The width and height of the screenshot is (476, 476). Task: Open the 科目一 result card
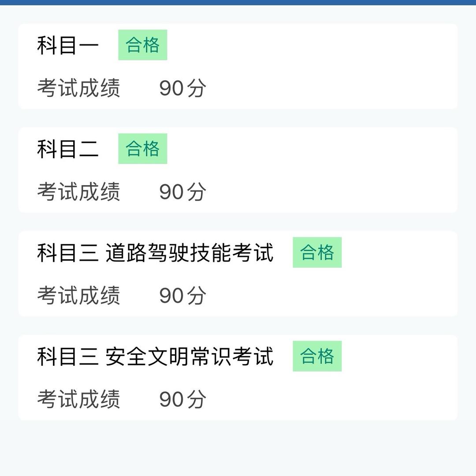pyautogui.click(x=238, y=65)
